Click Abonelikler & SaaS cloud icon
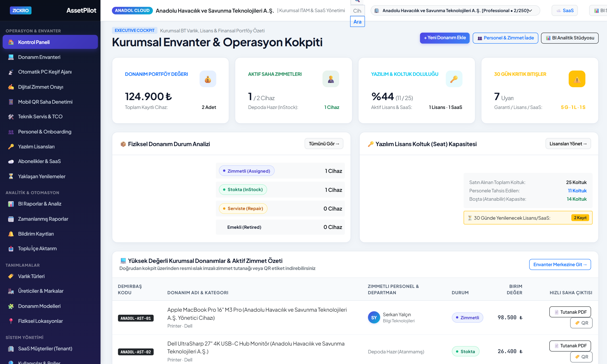The height and width of the screenshot is (364, 607). tap(11, 162)
